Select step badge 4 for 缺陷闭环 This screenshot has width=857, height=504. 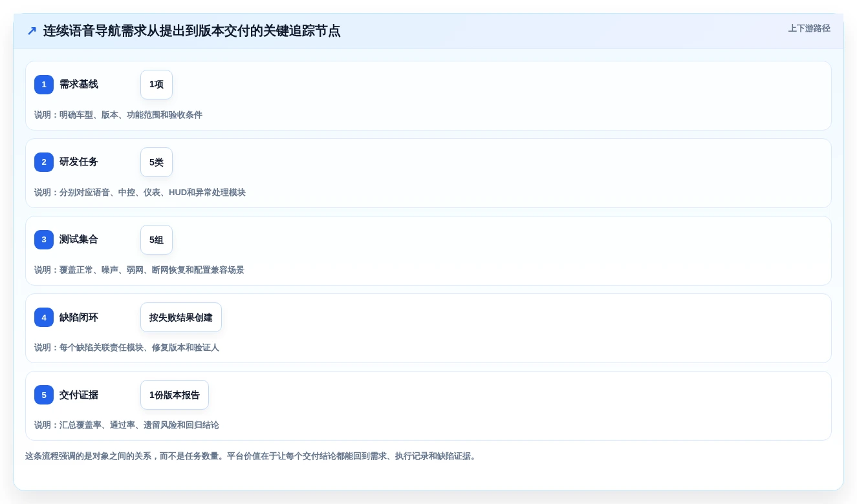[x=44, y=317]
